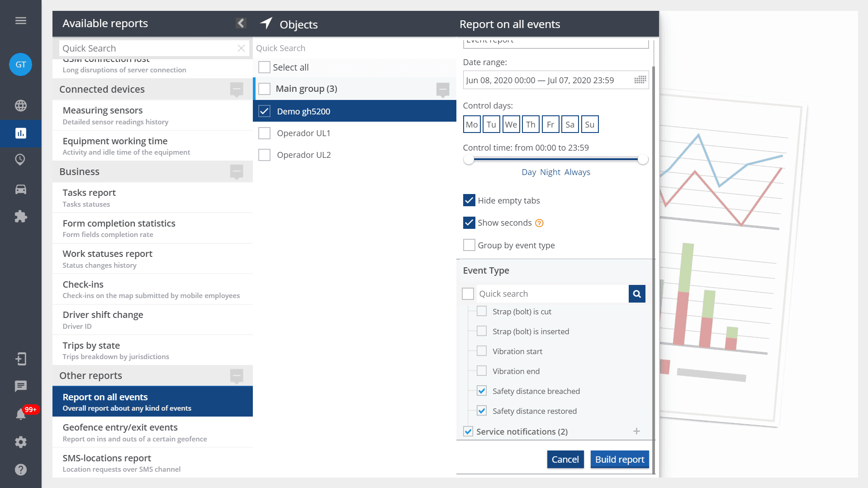Enable Group by event type checkbox

pos(469,245)
